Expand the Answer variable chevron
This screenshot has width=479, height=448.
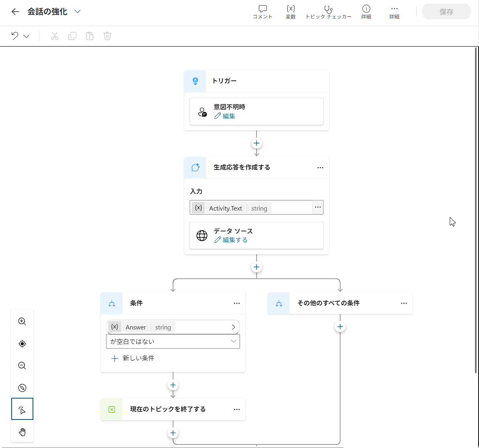pyautogui.click(x=233, y=327)
